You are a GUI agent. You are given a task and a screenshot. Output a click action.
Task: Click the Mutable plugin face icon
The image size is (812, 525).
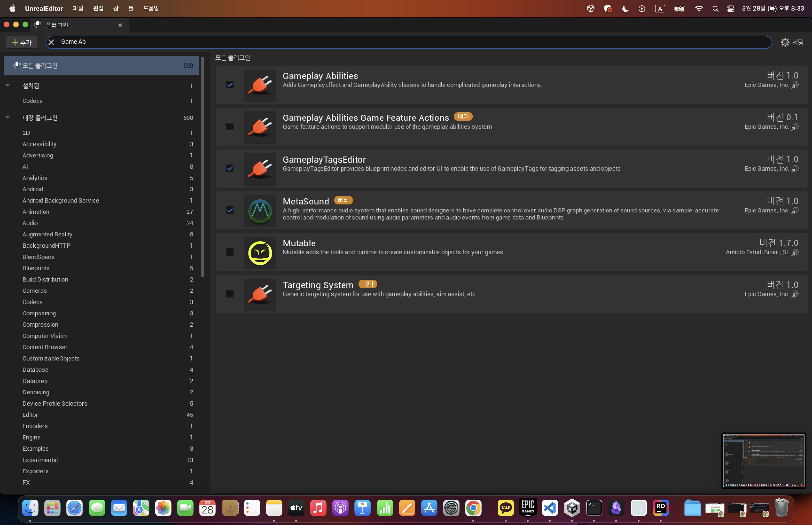pyautogui.click(x=260, y=253)
